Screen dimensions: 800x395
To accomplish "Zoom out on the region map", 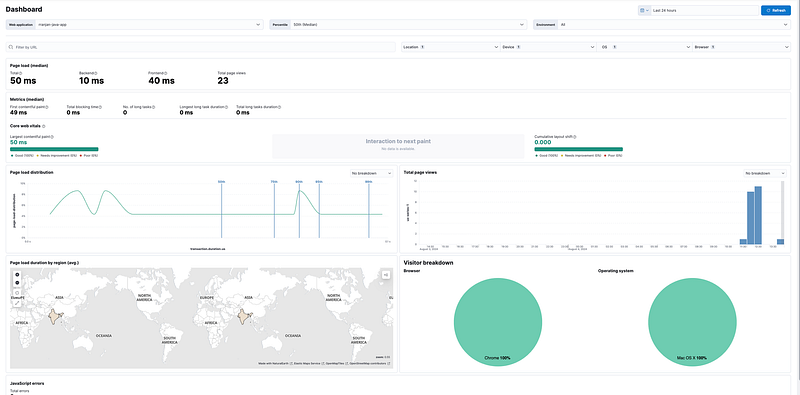I will (17, 282).
